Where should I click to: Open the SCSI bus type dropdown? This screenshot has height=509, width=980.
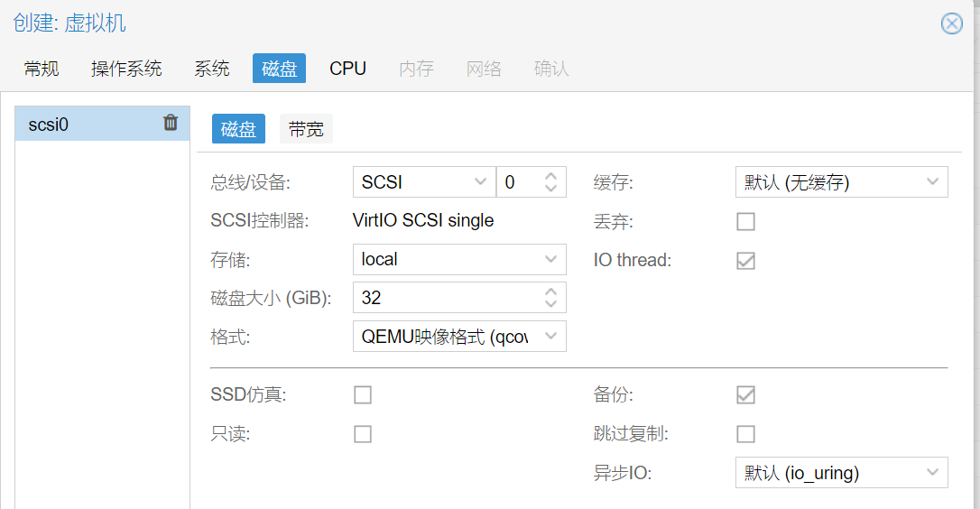pyautogui.click(x=480, y=182)
